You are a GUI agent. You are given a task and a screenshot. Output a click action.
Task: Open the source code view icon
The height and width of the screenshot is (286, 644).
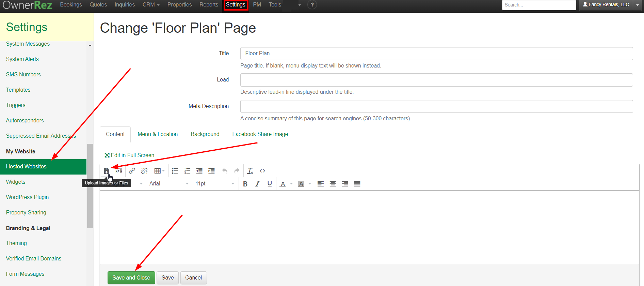[262, 171]
